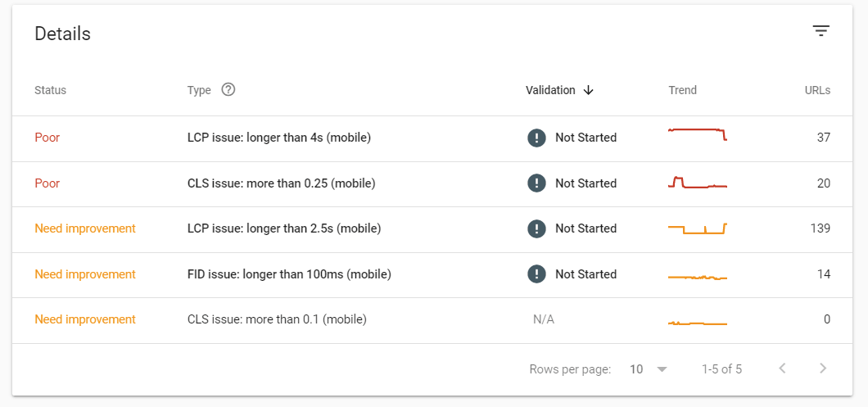Go to previous page arrow

coord(782,369)
